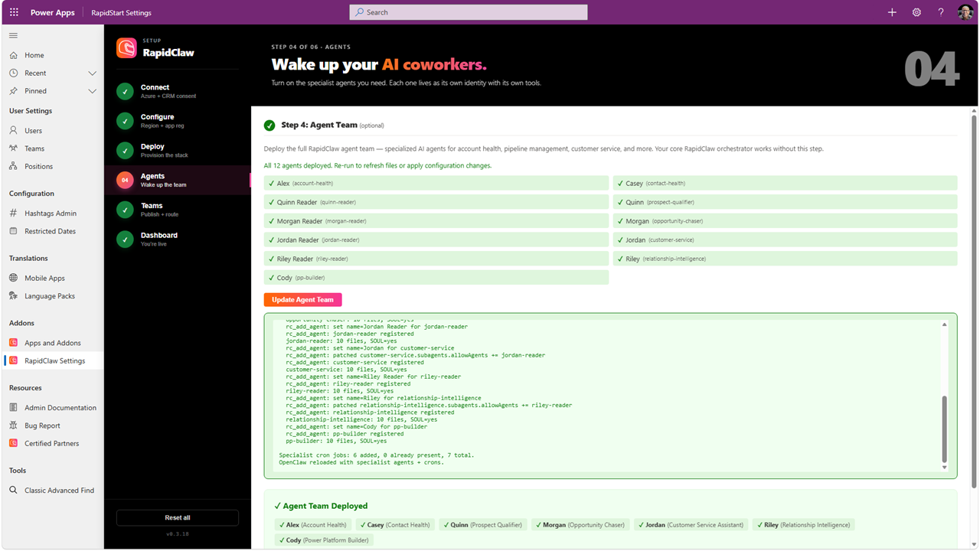Click the Riley Reader agent row
Image resolution: width=980 pixels, height=551 pixels.
pos(436,259)
